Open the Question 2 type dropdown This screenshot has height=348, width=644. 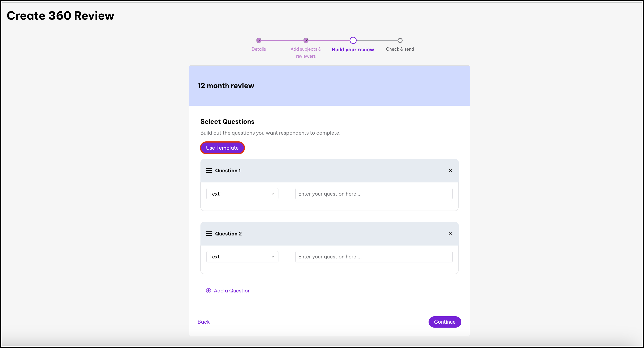tap(242, 257)
